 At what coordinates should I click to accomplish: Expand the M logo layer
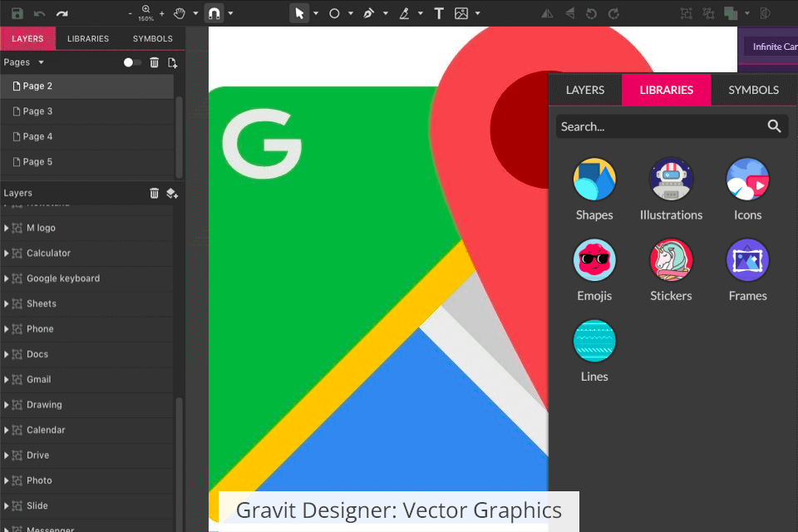(x=6, y=228)
